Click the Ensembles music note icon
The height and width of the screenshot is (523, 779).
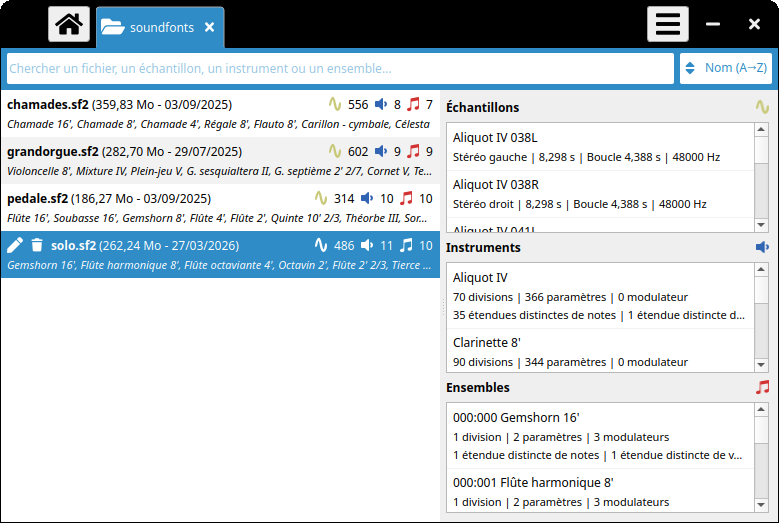(x=762, y=387)
